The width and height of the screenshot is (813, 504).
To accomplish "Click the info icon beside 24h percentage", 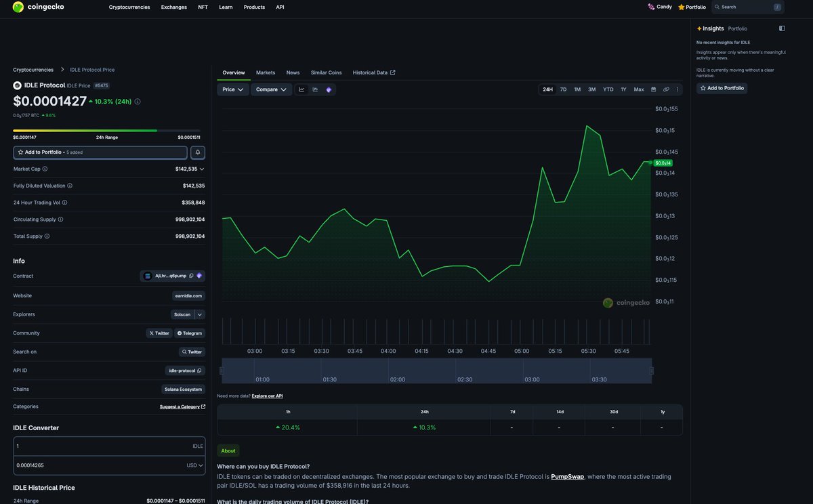I will 138,102.
